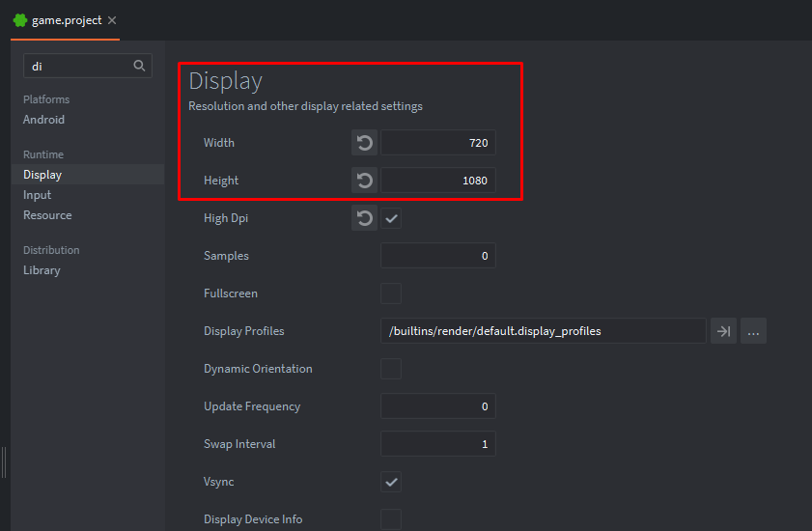The height and width of the screenshot is (531, 812).
Task: Click the search magnifier icon
Action: click(140, 66)
